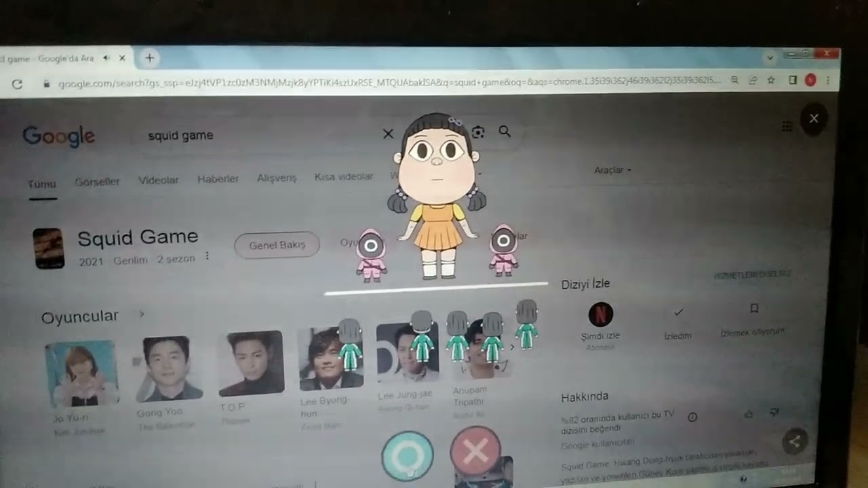
Task: Click the Diziyi İzle heading
Action: point(585,284)
